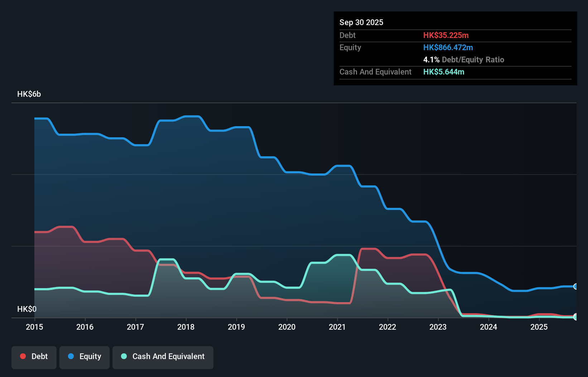Open the Debt/Equity Ratio row details
Image resolution: width=588 pixels, height=377 pixels.
coord(464,59)
